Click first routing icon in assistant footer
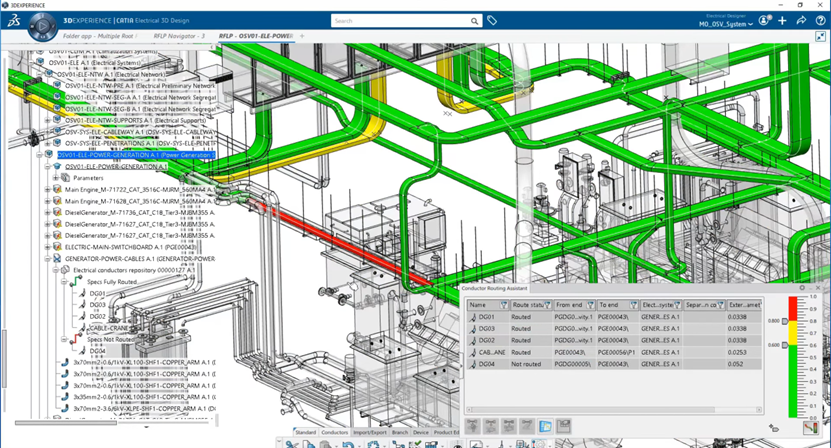This screenshot has height=448, width=831. click(x=473, y=426)
